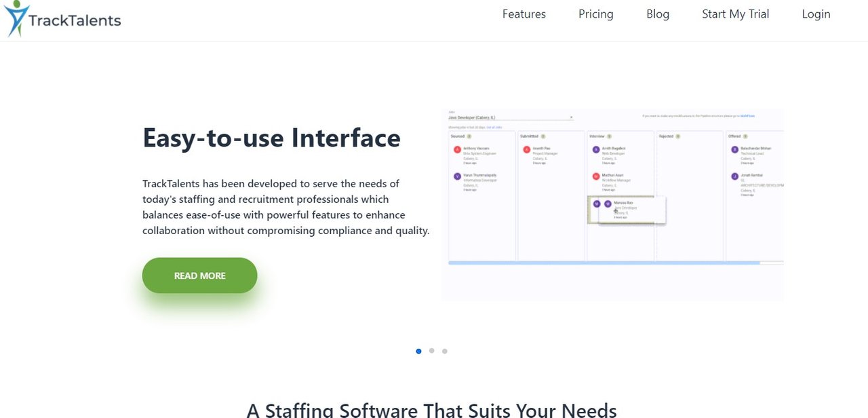Viewport: 868px width, 418px height.
Task: Click the heading A Staffing Software That Suits Your Needs
Action: click(x=431, y=409)
